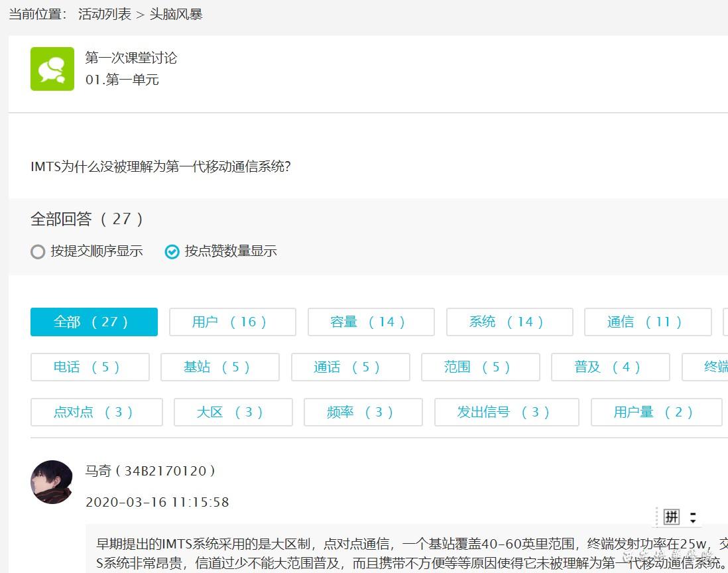Filter answers by 点对点 (3) tag
This screenshot has height=573, width=728.
96,413
